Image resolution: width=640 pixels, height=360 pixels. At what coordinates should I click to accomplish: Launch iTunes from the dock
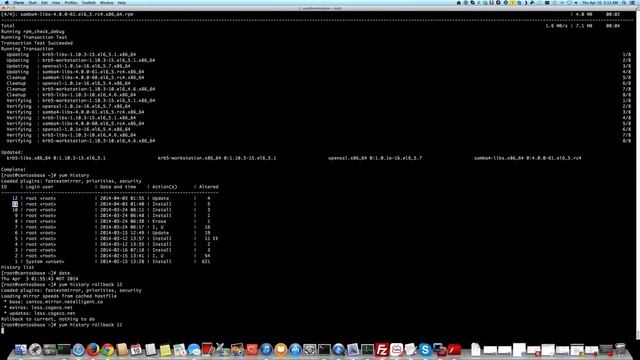(x=266, y=350)
